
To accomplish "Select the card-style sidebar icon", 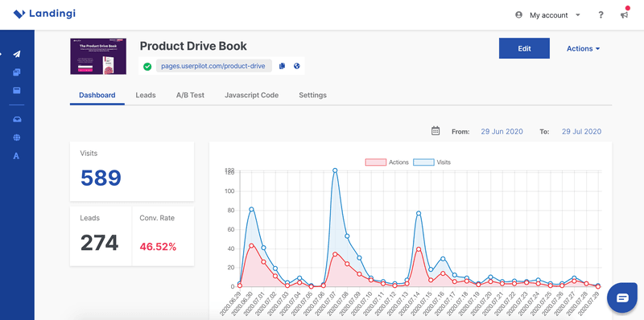I will 17,91.
